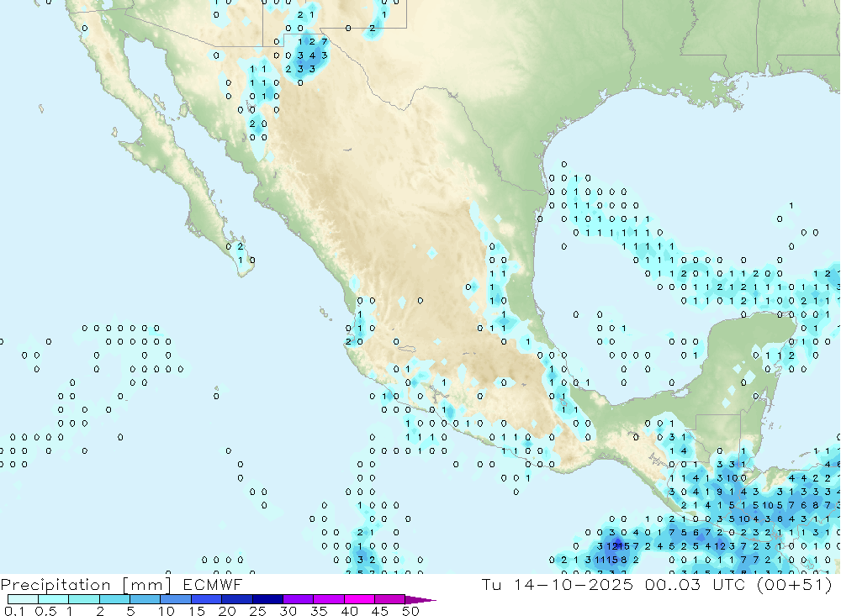
Task: Click the legend label '50'
Action: (410, 611)
